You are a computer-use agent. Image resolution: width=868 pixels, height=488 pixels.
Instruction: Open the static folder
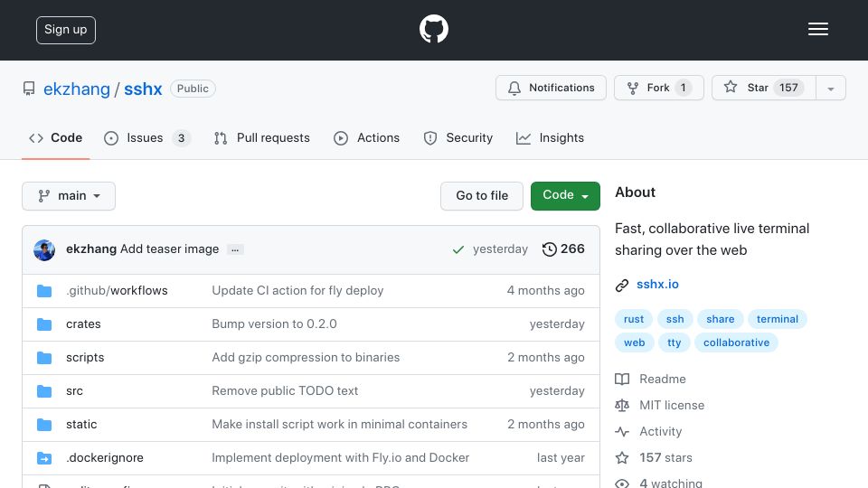(81, 425)
